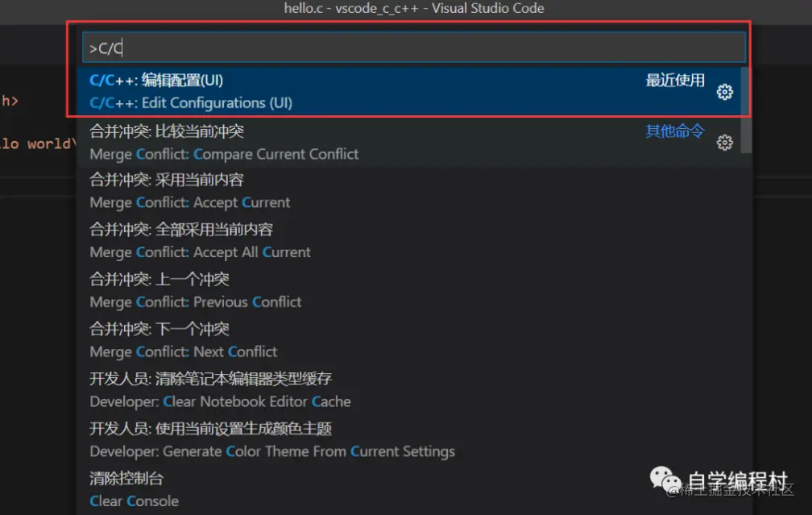The image size is (812, 515).
Task: Open keybinding gear for Compare Current Conflict
Action: pyautogui.click(x=724, y=143)
